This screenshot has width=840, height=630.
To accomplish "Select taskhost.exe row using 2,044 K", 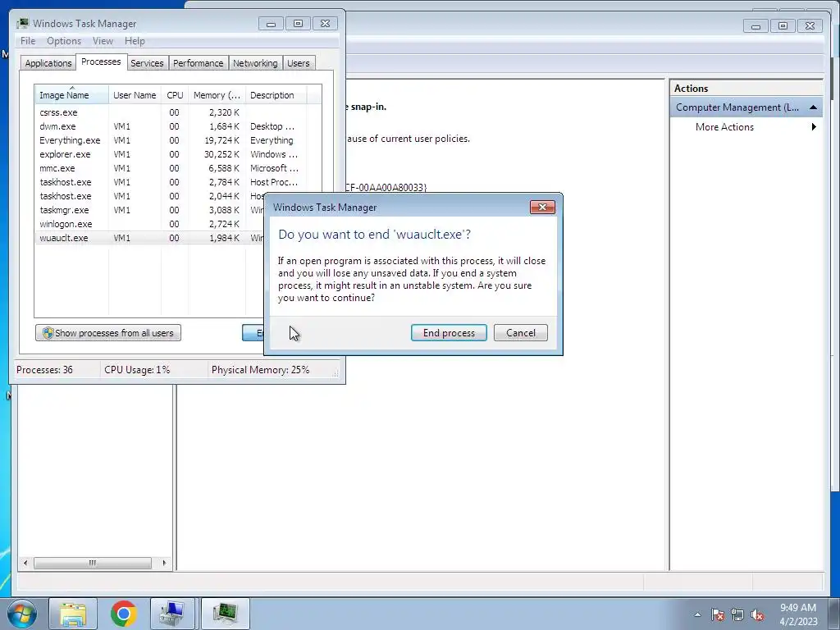I will pos(149,196).
